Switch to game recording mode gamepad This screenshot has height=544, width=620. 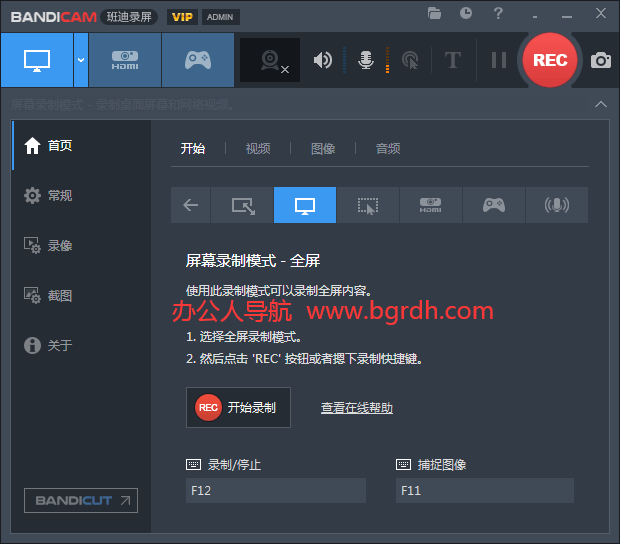coord(198,60)
